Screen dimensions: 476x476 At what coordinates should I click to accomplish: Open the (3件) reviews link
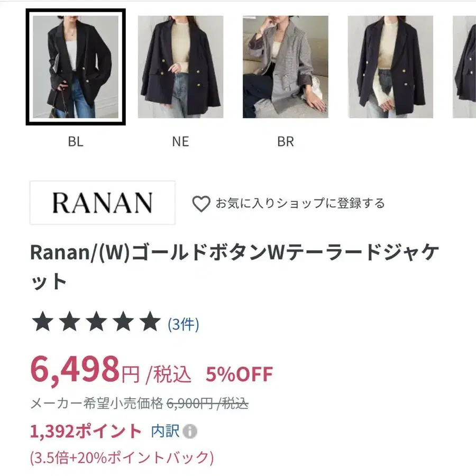184,324
